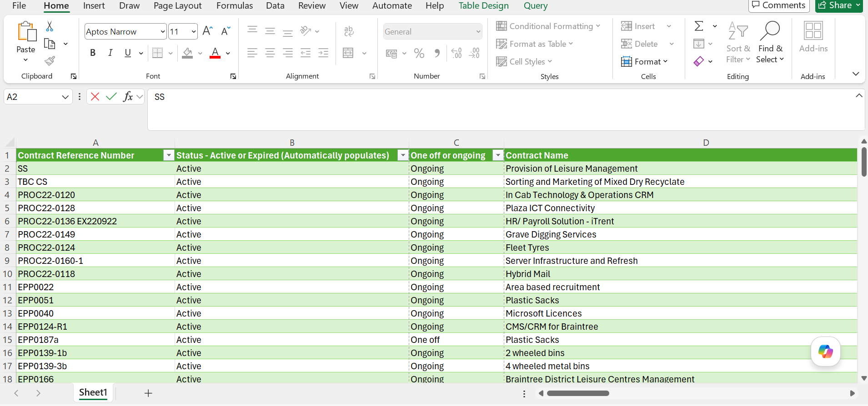Screen dimensions: 868x406
Task: Open Comments pane button
Action: (779, 5)
